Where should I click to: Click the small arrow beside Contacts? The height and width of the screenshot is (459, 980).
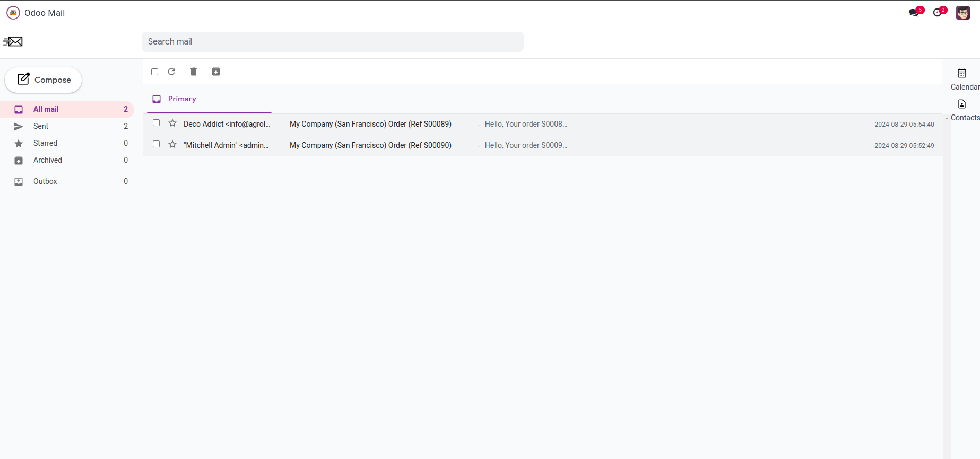(x=947, y=118)
